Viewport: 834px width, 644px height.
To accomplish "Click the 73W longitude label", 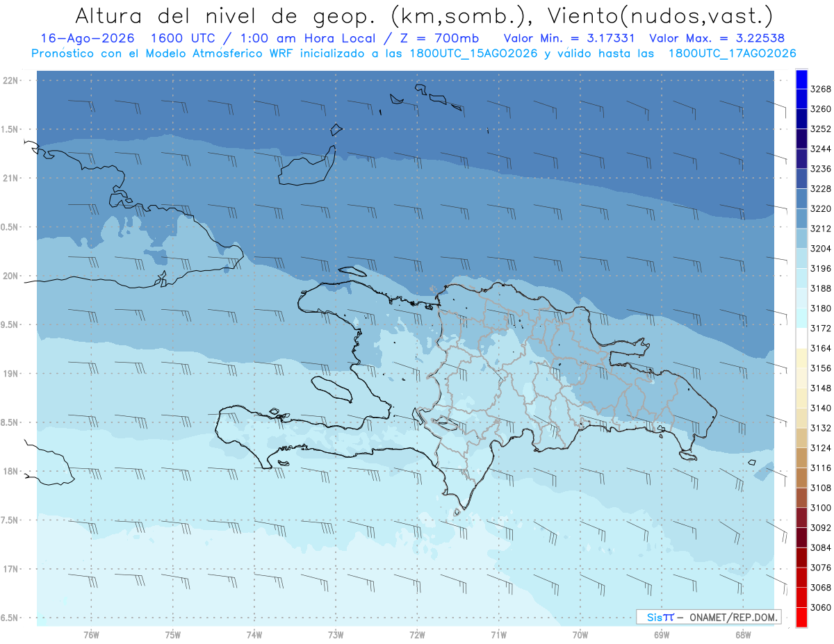I will point(336,634).
